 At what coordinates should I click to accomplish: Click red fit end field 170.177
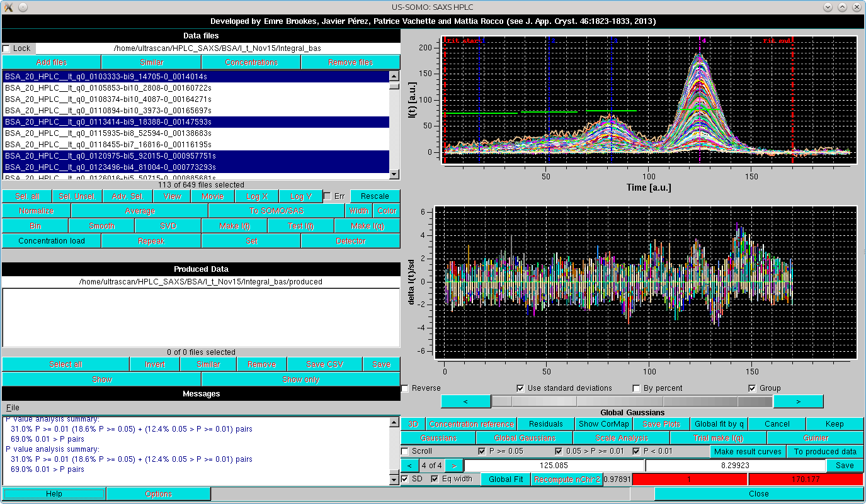click(806, 479)
